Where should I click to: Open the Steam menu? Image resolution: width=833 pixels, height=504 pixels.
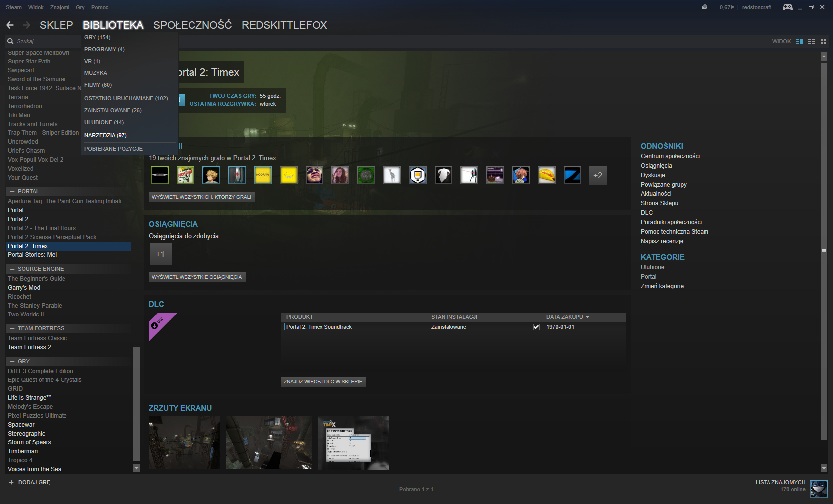(x=14, y=7)
